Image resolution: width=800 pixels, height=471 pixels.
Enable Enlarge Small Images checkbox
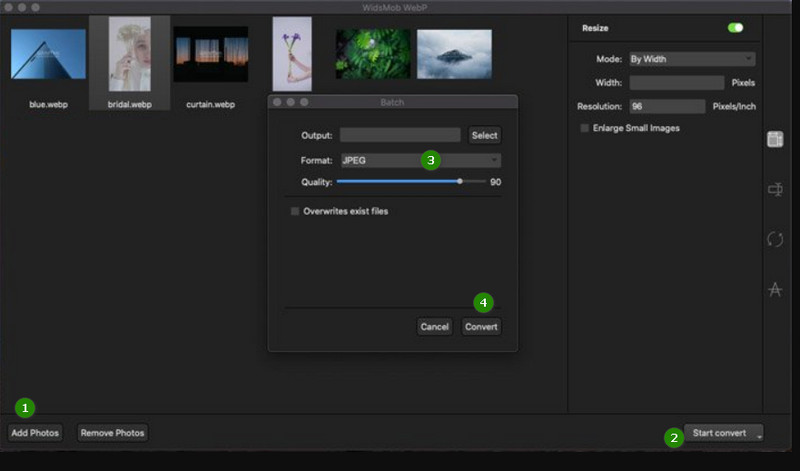585,128
